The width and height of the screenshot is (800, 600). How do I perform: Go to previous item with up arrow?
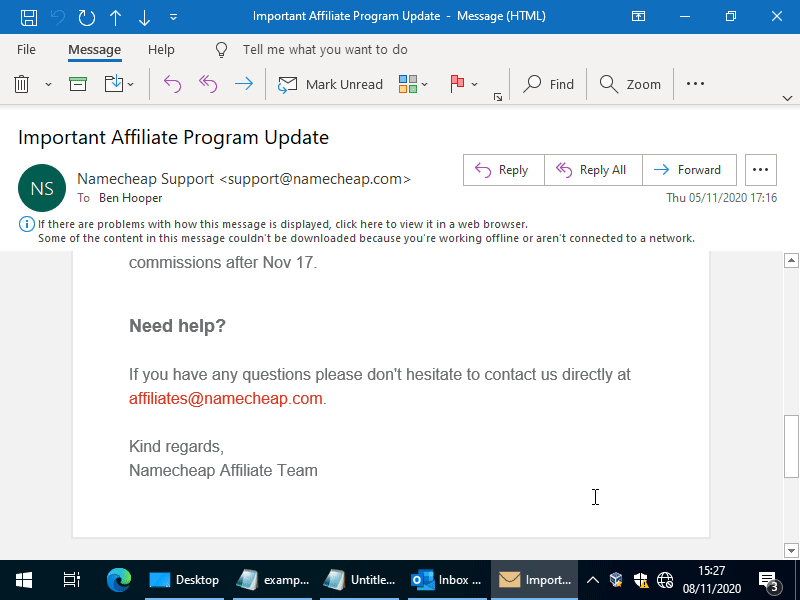[x=115, y=17]
